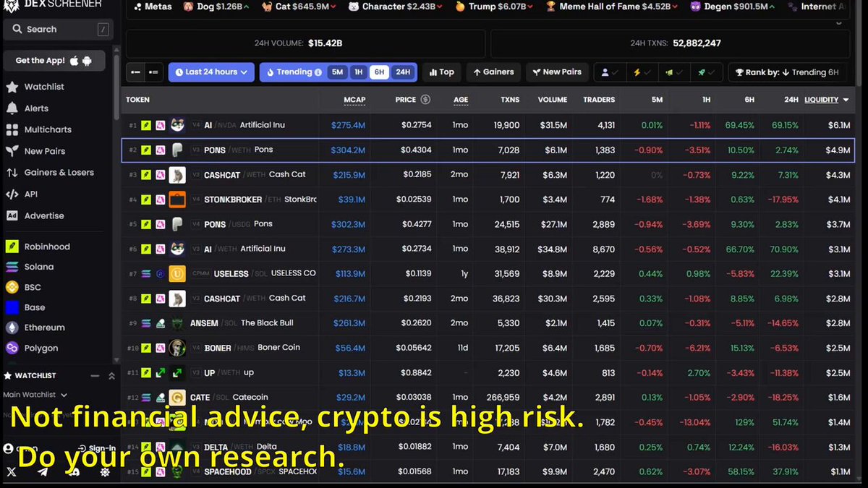Select the BSC chain icon
This screenshot has height=488, width=868.
click(12, 287)
